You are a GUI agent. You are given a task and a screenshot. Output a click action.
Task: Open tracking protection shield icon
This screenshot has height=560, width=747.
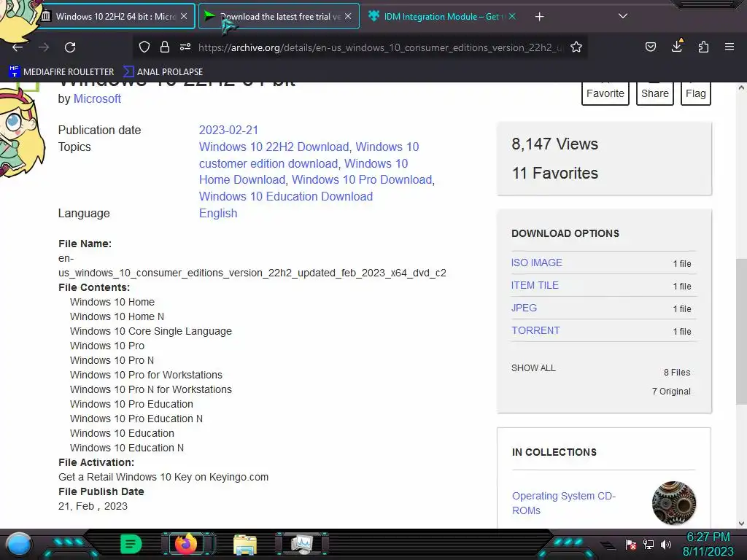(x=144, y=47)
